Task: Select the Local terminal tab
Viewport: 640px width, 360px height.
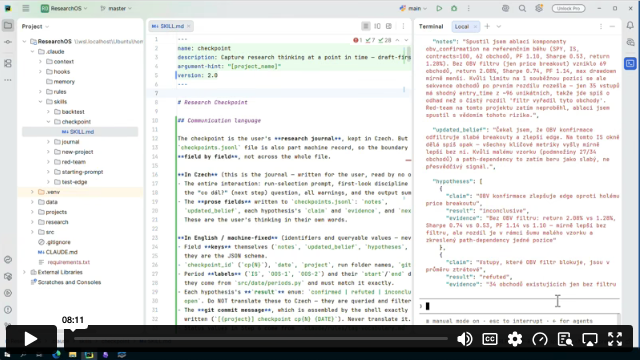Action: 462,27
